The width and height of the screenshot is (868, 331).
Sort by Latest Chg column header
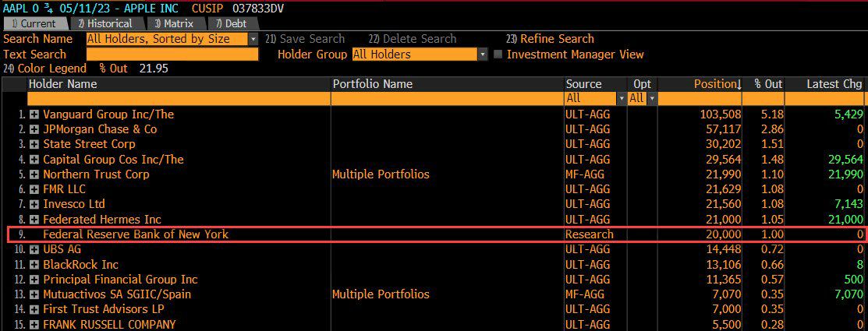[x=834, y=84]
